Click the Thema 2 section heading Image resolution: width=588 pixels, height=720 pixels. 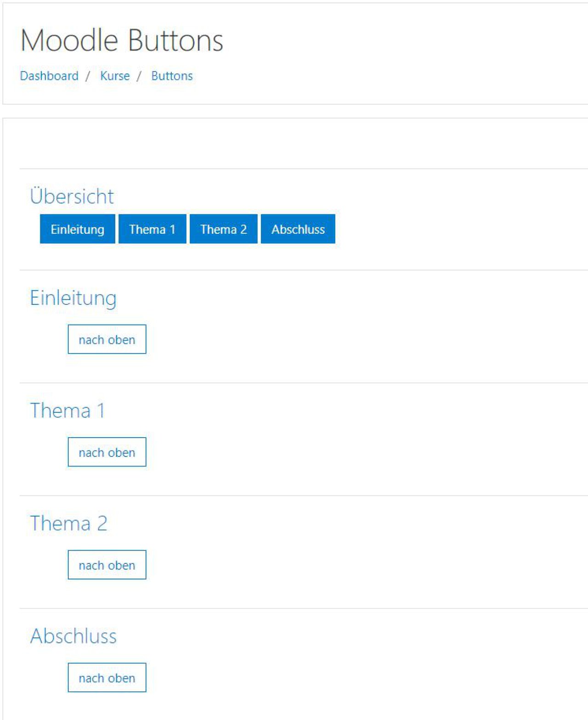coord(68,523)
